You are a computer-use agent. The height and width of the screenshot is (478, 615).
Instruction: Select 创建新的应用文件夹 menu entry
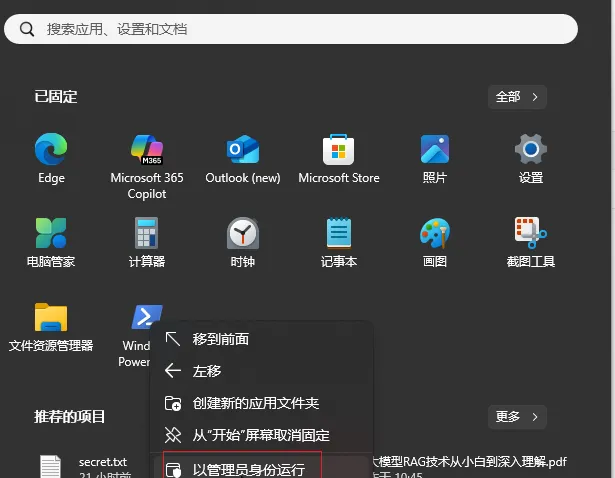coord(261,403)
